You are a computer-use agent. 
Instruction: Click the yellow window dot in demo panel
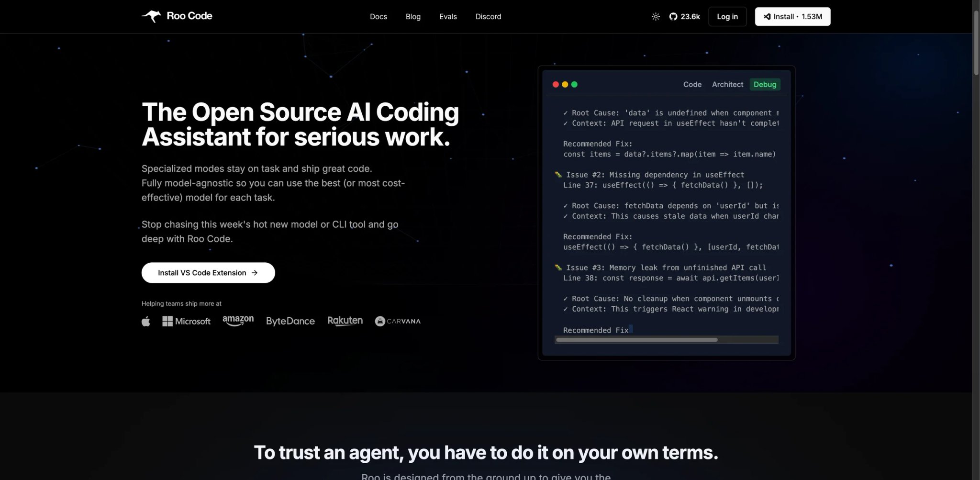pos(565,85)
